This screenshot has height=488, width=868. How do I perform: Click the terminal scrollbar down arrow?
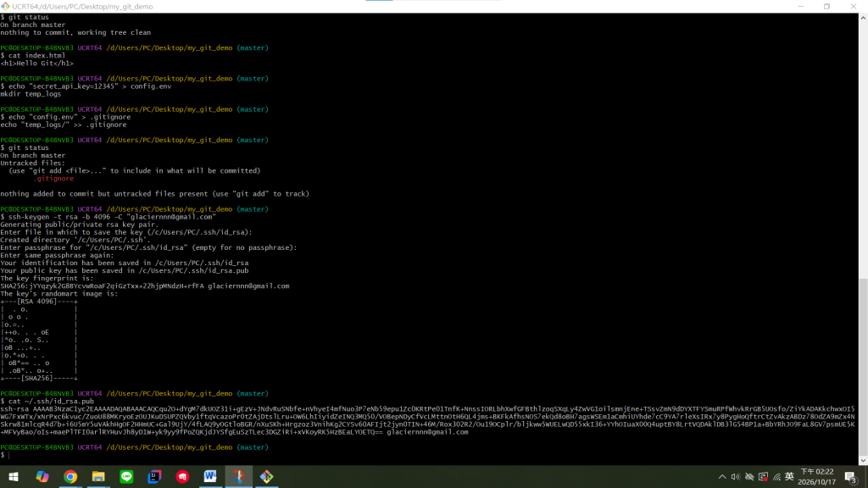pos(863,461)
